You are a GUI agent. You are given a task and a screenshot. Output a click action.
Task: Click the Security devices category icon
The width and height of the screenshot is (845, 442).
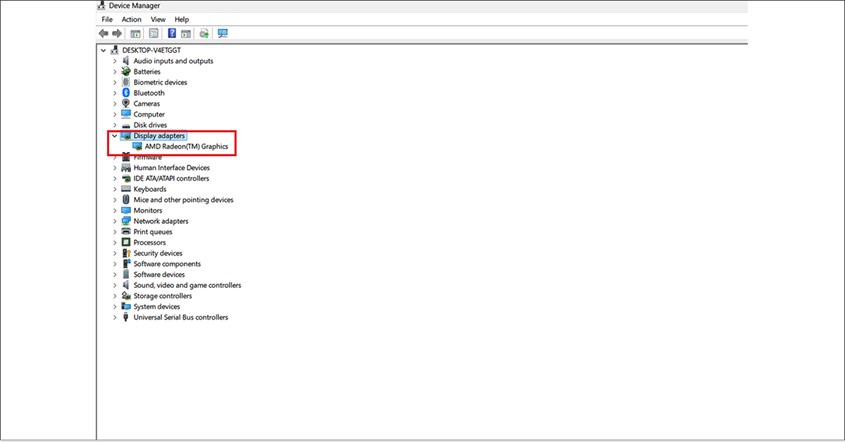(126, 253)
